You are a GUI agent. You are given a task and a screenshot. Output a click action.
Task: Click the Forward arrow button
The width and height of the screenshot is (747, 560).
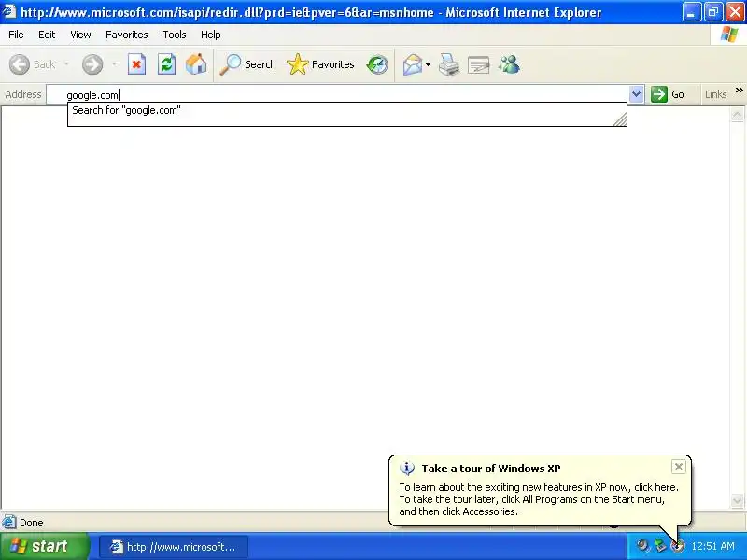coord(92,64)
